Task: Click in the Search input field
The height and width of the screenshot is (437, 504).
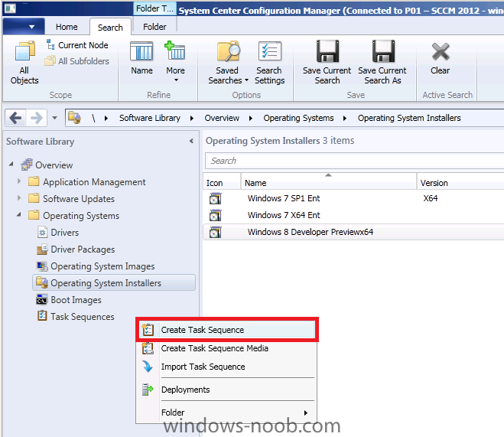Action: coord(354,161)
